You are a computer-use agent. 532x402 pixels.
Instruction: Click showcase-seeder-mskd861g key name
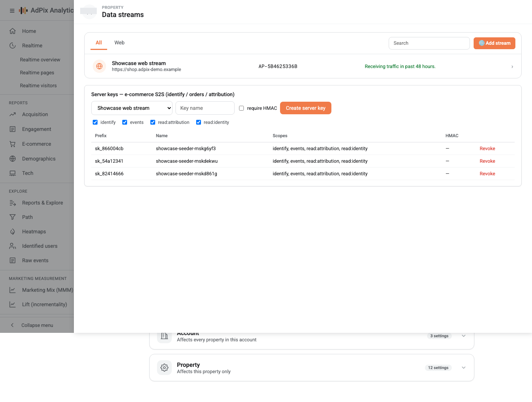(187, 174)
